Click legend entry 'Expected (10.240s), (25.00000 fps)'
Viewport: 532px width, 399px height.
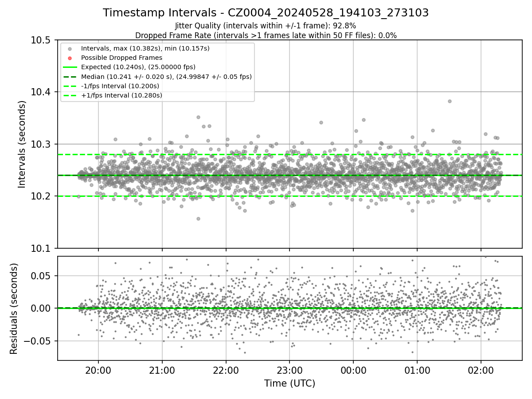(138, 67)
